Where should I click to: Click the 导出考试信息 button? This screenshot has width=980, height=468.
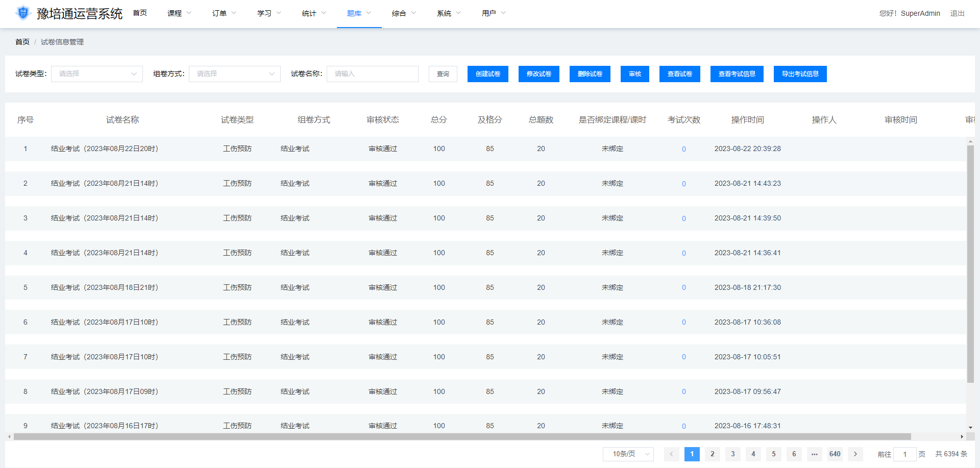point(800,73)
